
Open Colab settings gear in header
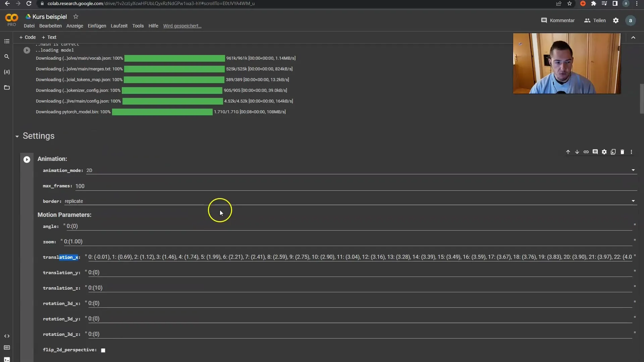click(616, 20)
